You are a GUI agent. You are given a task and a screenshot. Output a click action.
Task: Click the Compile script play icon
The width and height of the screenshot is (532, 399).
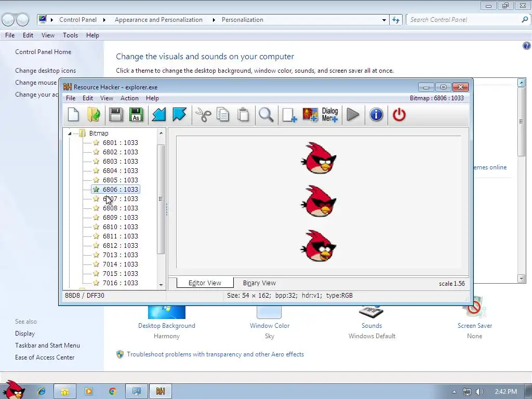353,115
